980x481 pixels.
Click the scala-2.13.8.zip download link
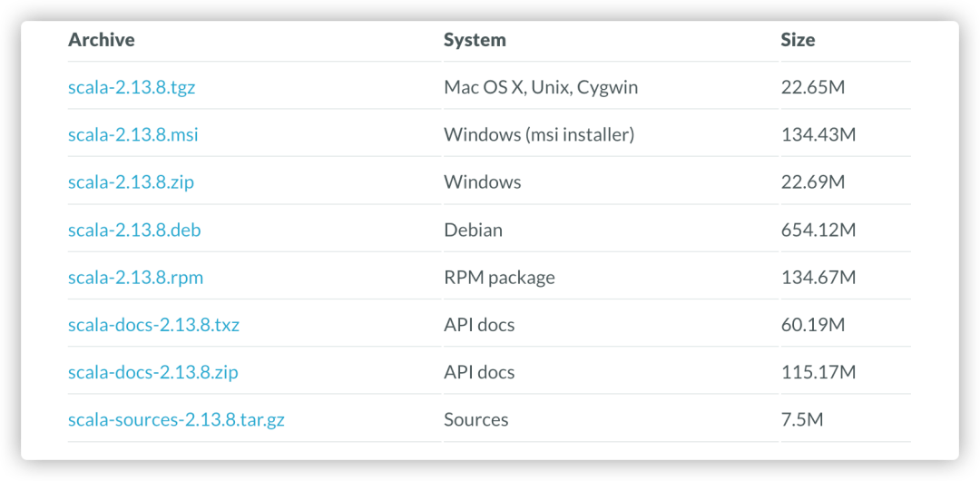[131, 182]
